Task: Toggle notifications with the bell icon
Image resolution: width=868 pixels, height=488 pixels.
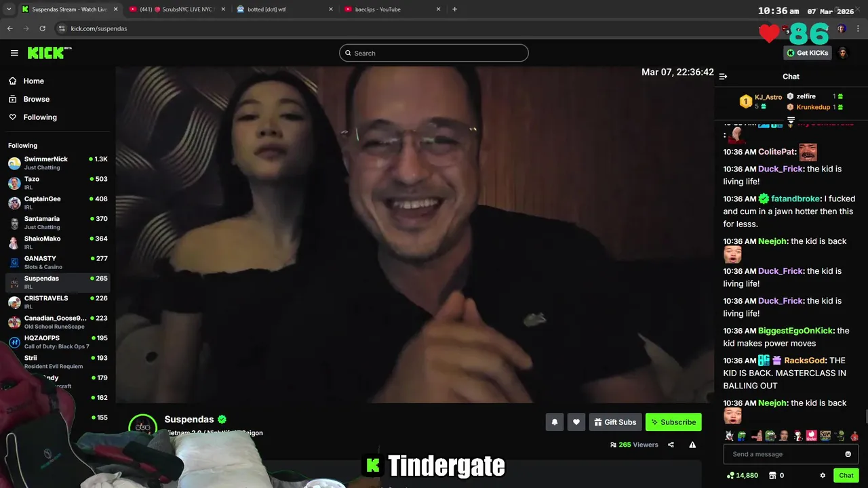Action: click(555, 422)
